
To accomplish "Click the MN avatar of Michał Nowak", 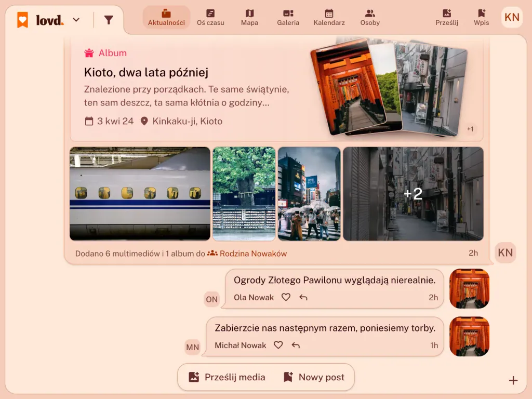I will [192, 347].
